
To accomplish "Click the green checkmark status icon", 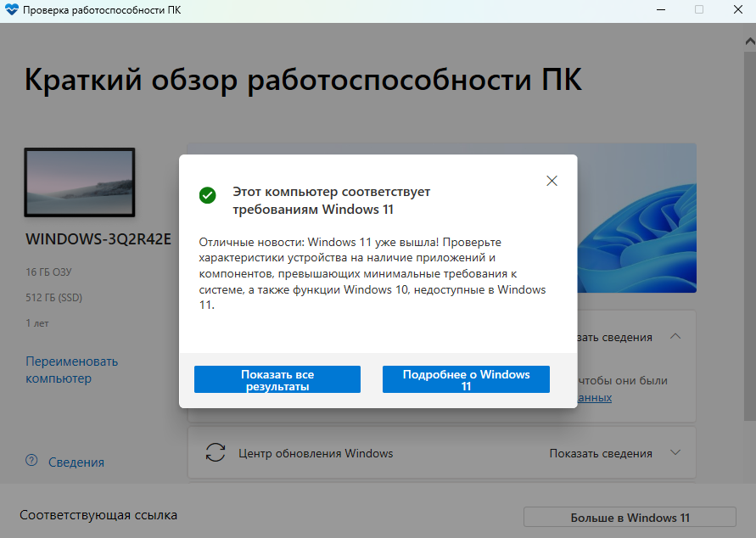I will [207, 195].
